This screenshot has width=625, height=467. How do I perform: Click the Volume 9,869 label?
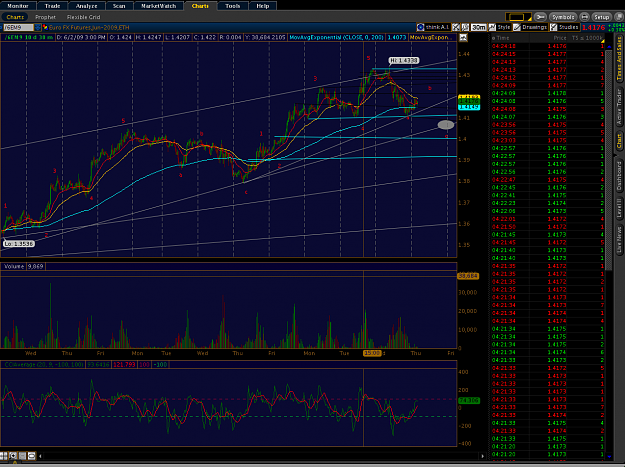(x=24, y=266)
